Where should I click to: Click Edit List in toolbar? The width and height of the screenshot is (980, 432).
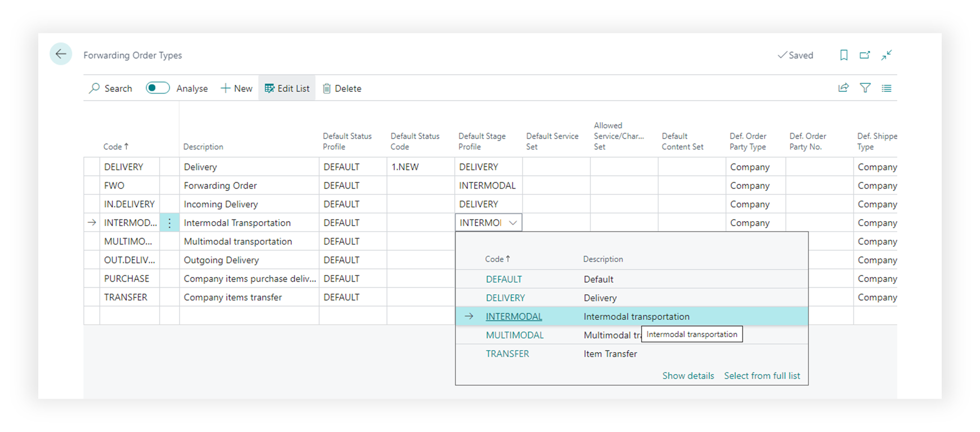(287, 88)
